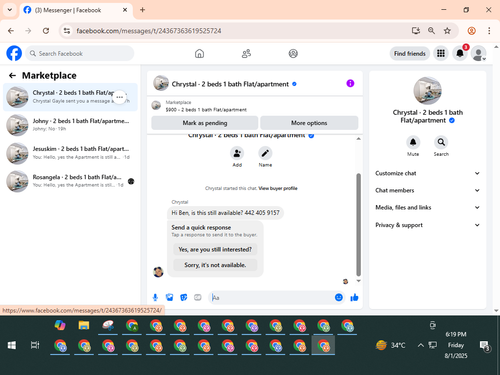
Task: Click the chat scrollbar up arrow
Action: (x=359, y=139)
